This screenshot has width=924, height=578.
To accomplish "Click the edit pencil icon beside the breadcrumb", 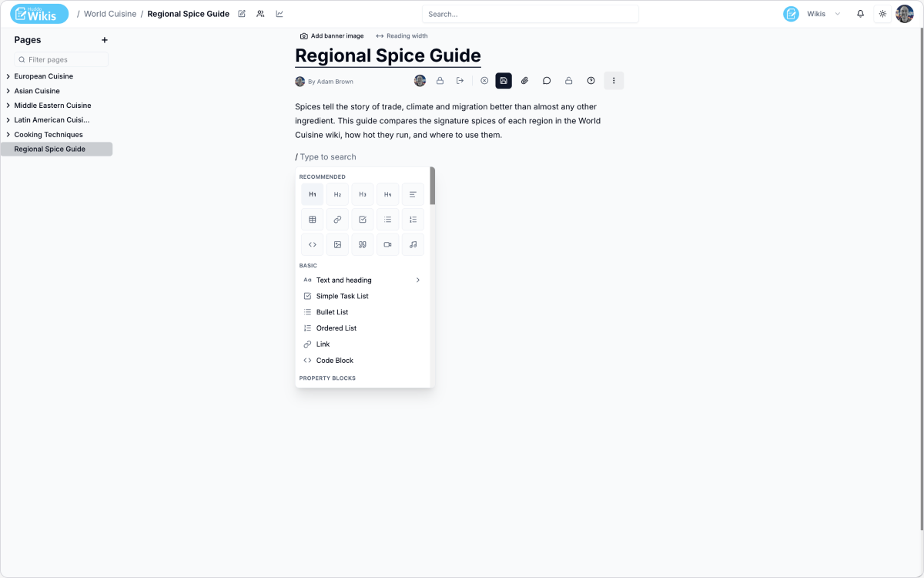I will pos(242,14).
